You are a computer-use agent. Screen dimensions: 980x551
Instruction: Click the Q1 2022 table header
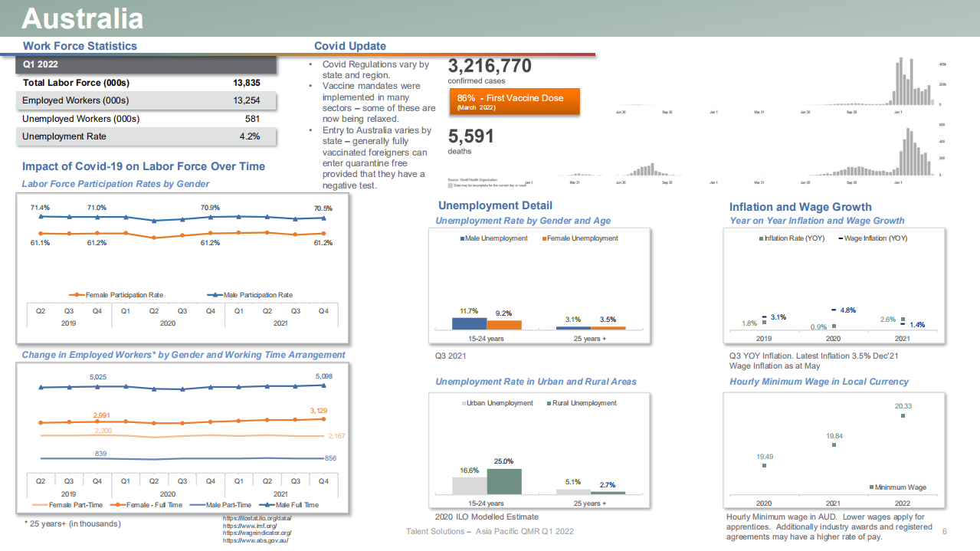click(x=146, y=64)
